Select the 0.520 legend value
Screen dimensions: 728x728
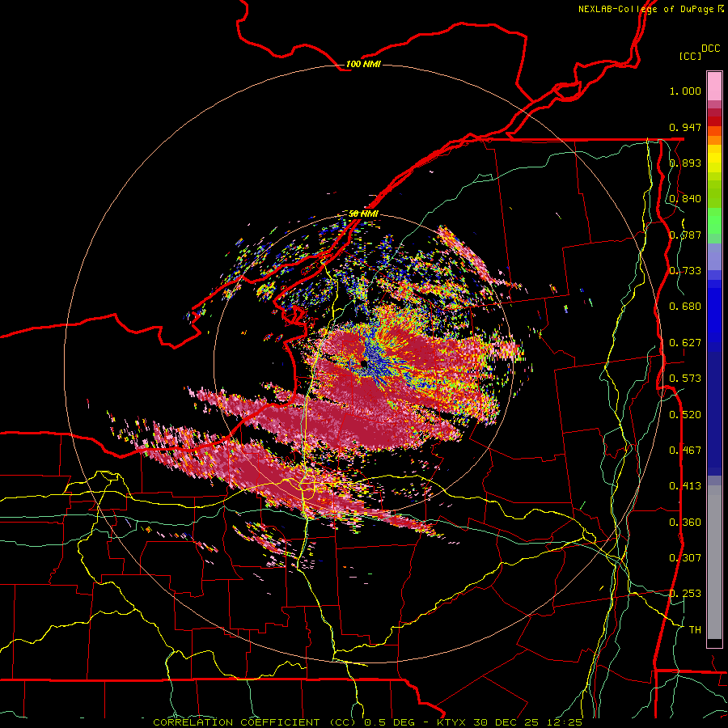pos(685,415)
